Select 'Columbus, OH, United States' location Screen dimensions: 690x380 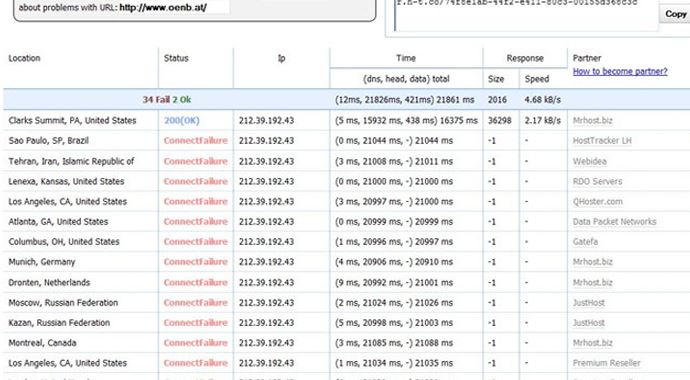pyautogui.click(x=64, y=242)
